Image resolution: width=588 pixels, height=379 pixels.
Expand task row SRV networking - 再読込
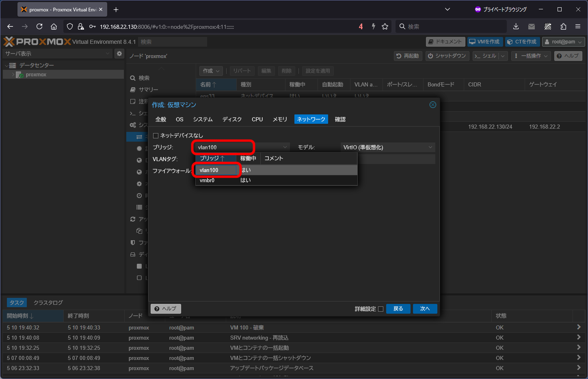pos(579,337)
